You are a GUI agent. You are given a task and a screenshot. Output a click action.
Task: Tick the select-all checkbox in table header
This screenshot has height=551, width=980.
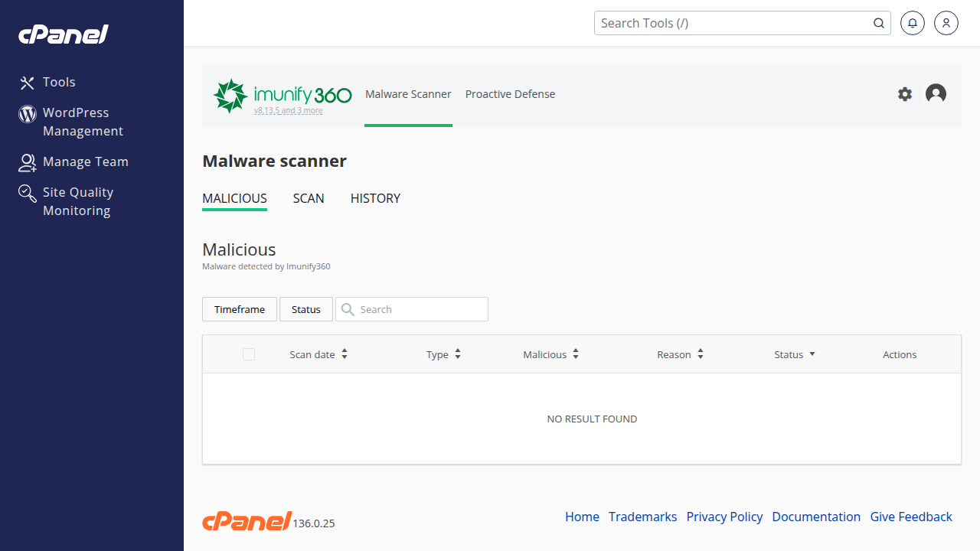pyautogui.click(x=248, y=354)
